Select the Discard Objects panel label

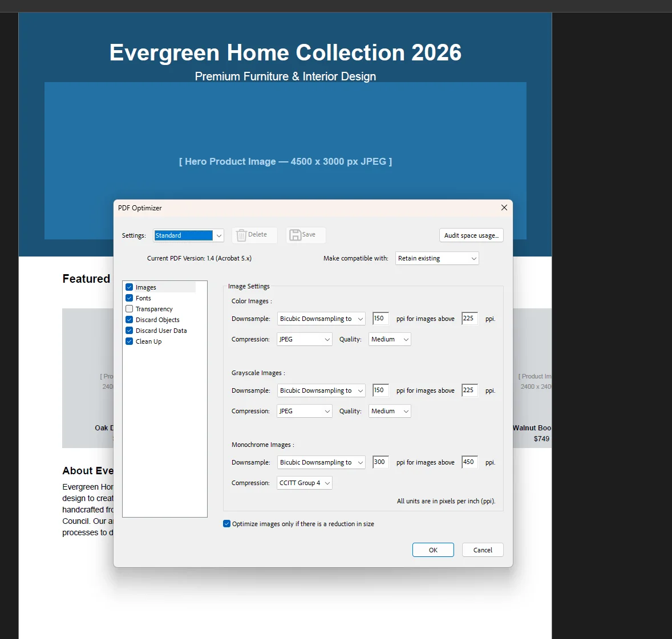click(157, 320)
